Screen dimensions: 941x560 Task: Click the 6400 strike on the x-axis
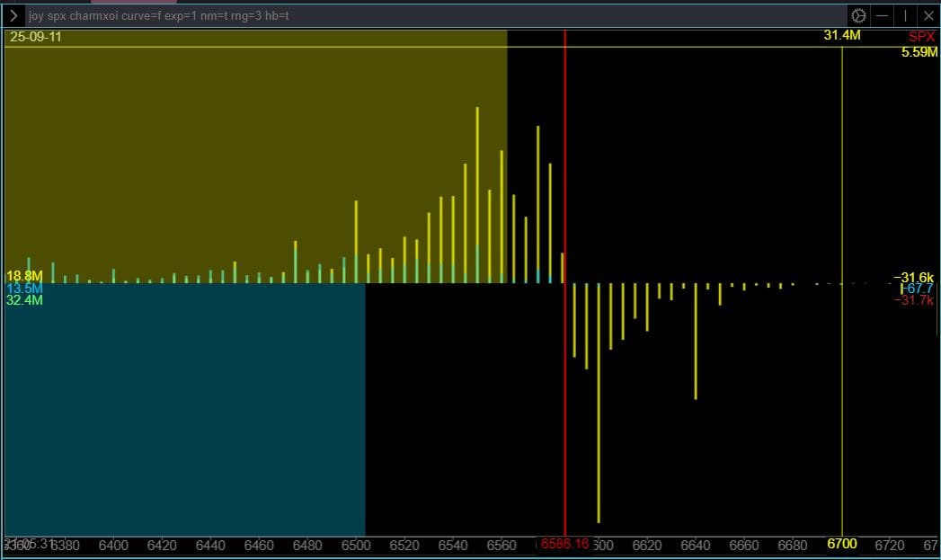click(x=113, y=546)
